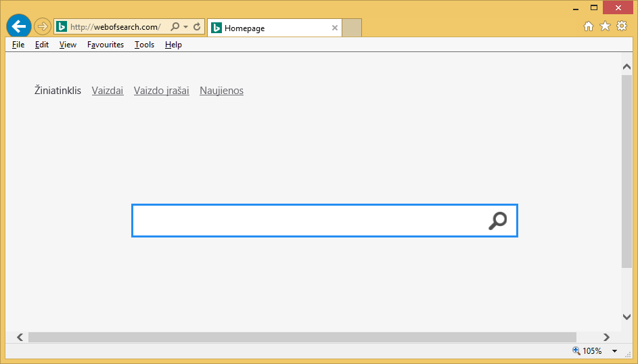Click the 105% zoom level button
The width and height of the screenshot is (638, 364).
pyautogui.click(x=587, y=350)
